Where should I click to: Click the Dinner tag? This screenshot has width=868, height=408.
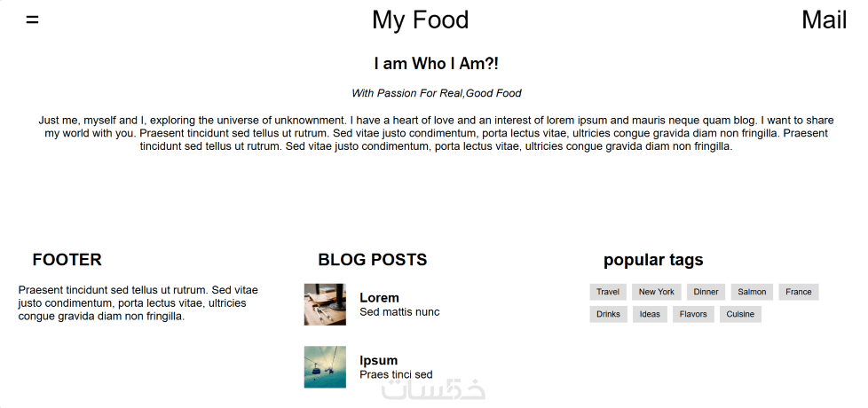point(706,292)
